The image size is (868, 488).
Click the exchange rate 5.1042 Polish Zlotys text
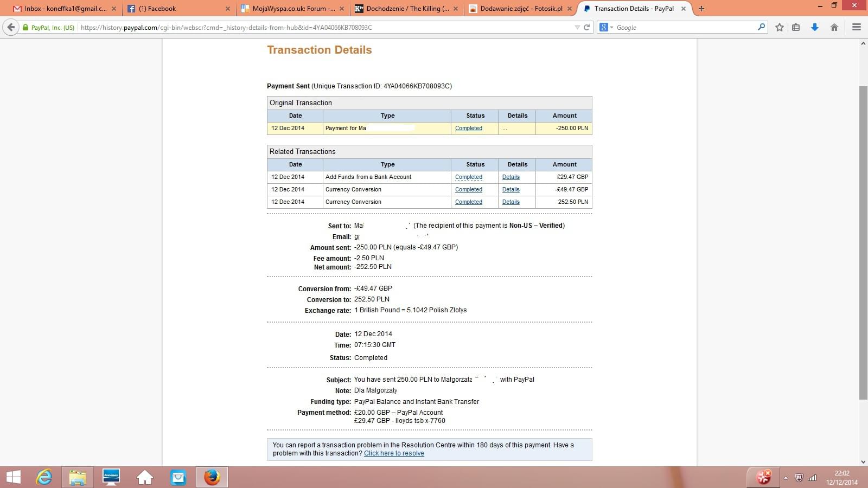(411, 310)
